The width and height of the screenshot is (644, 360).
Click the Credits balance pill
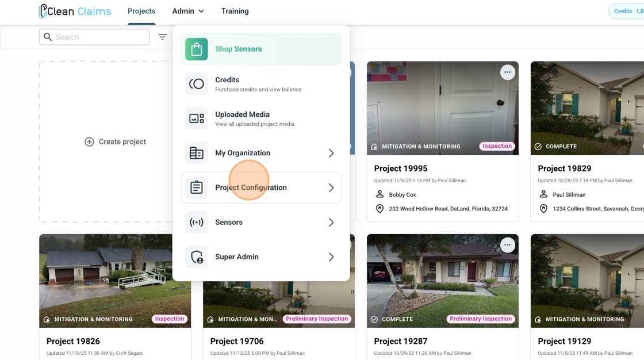(x=627, y=11)
